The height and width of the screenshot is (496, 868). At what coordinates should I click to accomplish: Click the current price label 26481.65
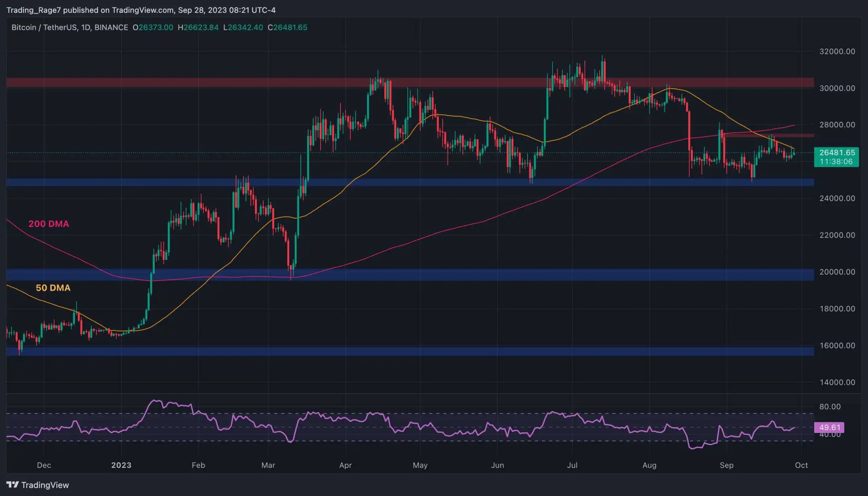[837, 152]
